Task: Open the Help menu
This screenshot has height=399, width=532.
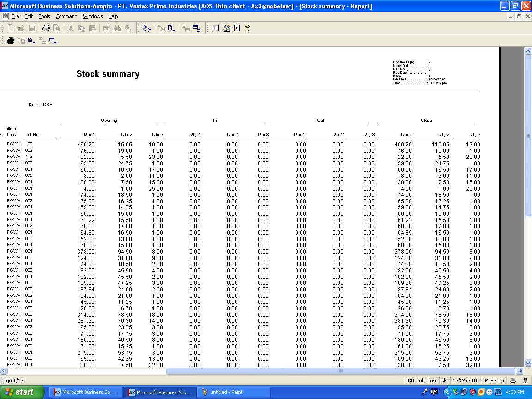Action: (x=113, y=16)
